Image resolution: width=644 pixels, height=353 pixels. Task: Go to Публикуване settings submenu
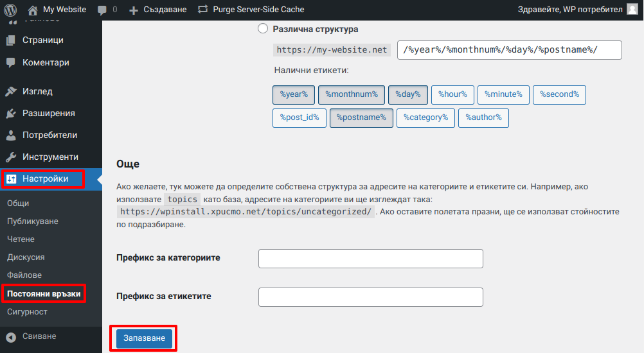pyautogui.click(x=32, y=221)
